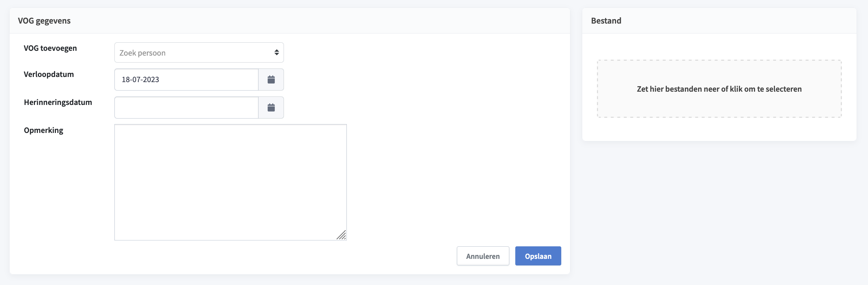Click the Opmerking label
868x285 pixels.
point(43,130)
